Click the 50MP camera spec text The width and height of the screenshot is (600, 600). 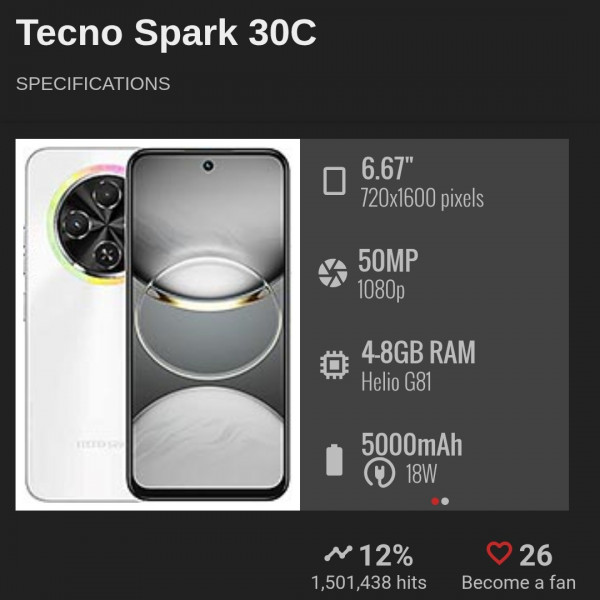click(x=388, y=261)
